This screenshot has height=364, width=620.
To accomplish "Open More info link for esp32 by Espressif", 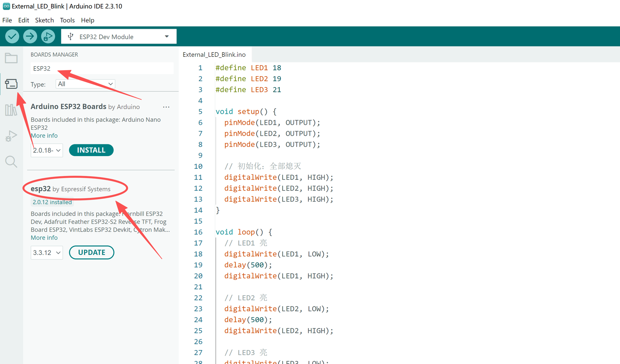I will click(44, 238).
